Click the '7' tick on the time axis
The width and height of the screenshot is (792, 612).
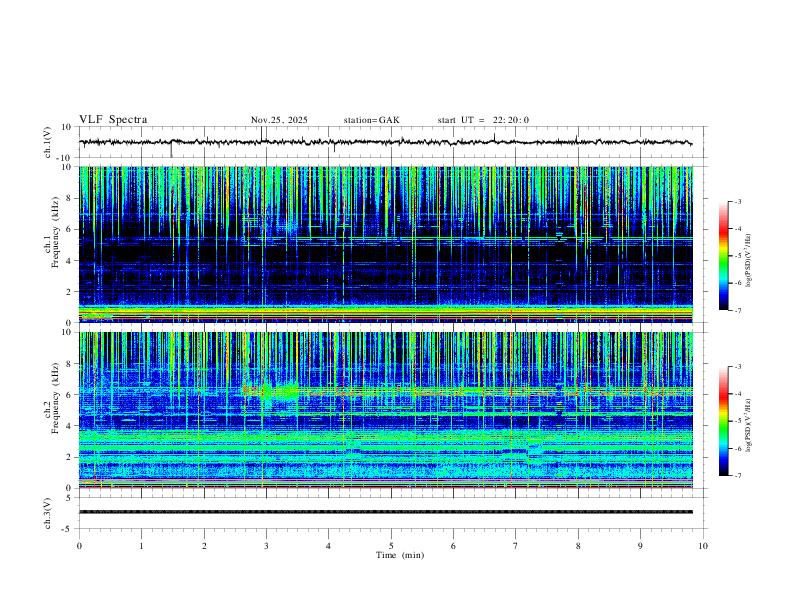[516, 546]
